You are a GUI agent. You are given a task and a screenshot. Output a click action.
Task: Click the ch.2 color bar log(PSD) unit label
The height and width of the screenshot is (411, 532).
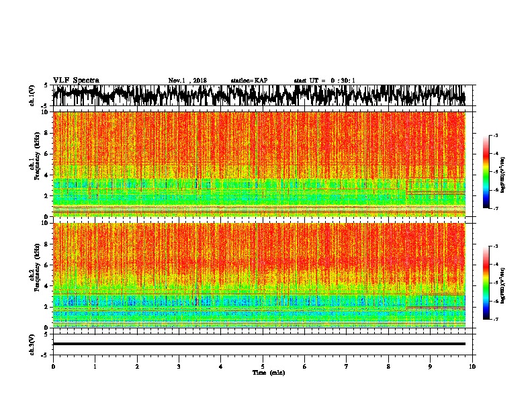tap(503, 285)
